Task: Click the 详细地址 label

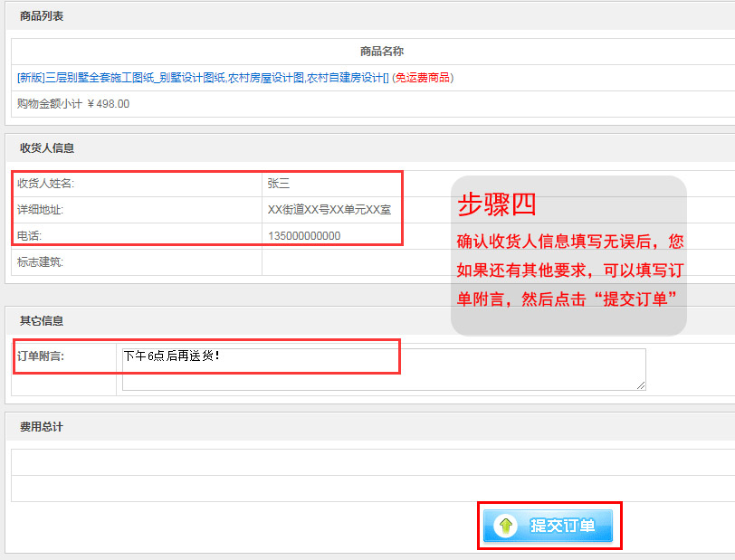Action: click(x=41, y=210)
